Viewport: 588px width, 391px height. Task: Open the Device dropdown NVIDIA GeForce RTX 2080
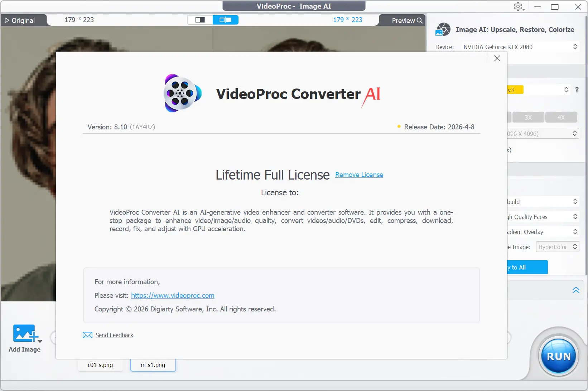click(x=521, y=47)
